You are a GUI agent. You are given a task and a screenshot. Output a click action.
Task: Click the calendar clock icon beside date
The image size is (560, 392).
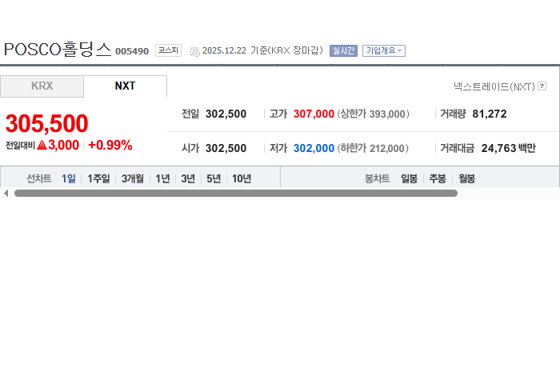click(194, 52)
